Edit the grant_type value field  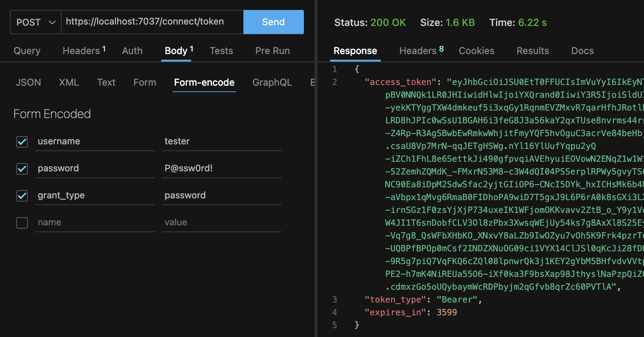[x=221, y=196]
